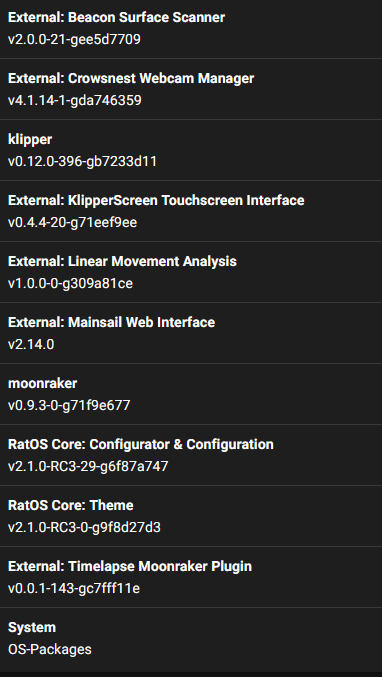
Task: Click version v0.4.4-20-g71eef9ee
Action: pyautogui.click(x=73, y=223)
